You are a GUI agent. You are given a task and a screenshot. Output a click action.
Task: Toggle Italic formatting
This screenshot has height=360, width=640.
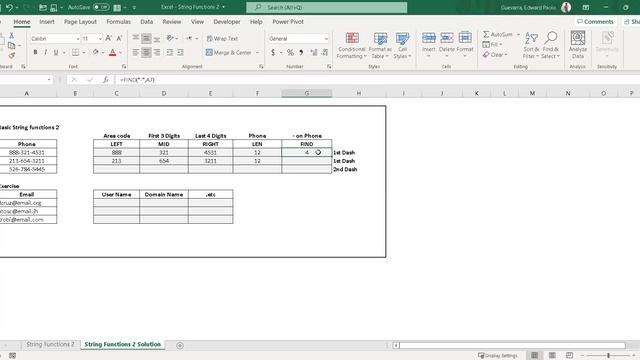click(x=45, y=52)
